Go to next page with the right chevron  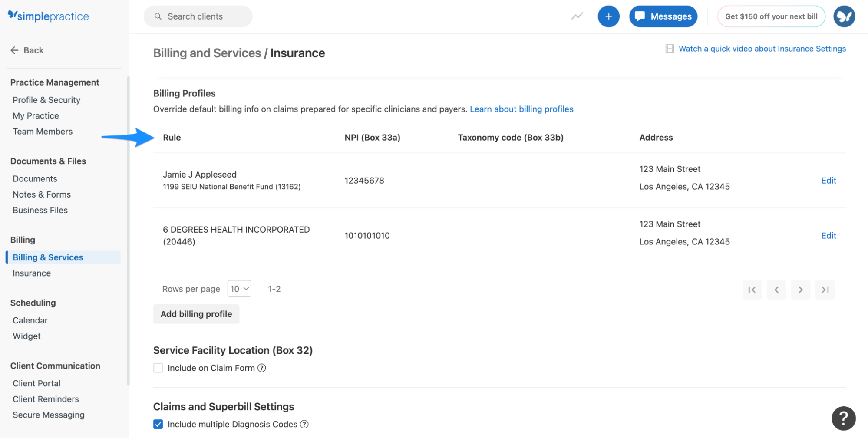coord(800,290)
